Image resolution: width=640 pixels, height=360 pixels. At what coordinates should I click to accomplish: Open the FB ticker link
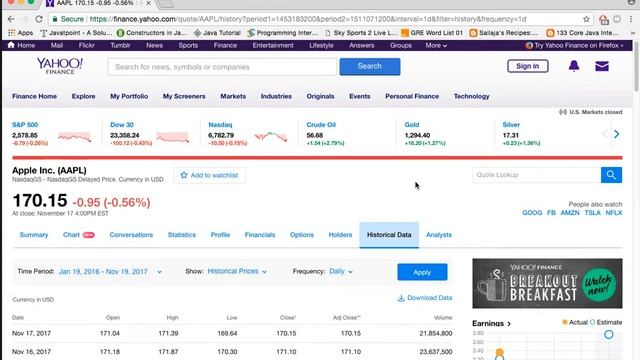tap(551, 213)
